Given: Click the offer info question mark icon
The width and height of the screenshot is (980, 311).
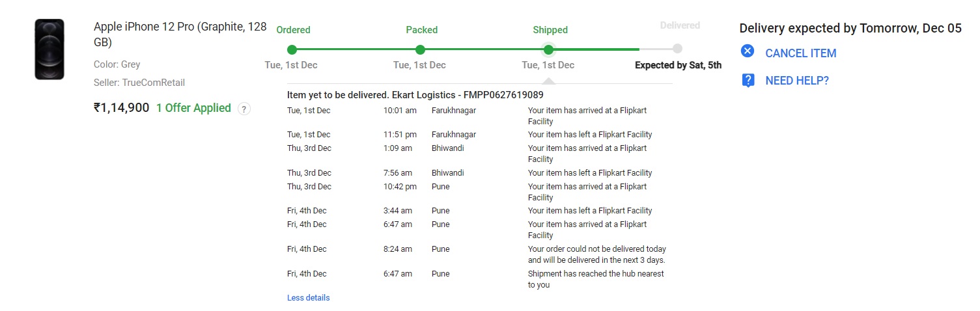Looking at the screenshot, I should click(244, 109).
